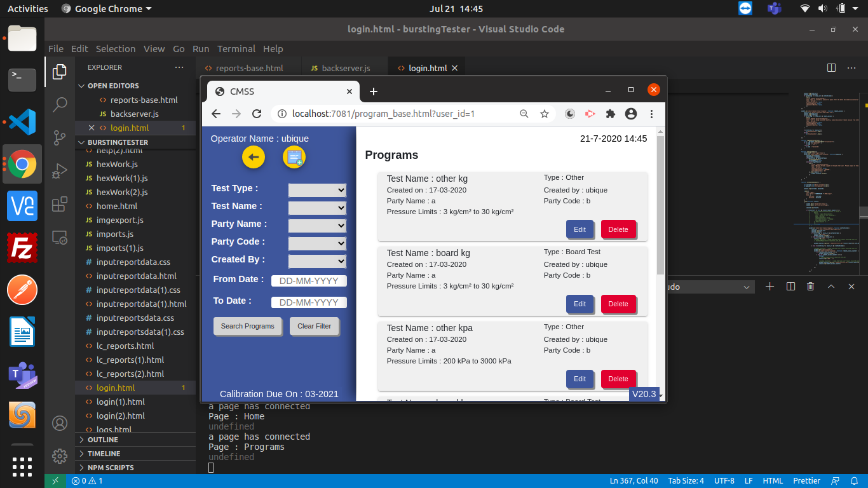The width and height of the screenshot is (868, 488).
Task: Open the Terminal menu in VS Code
Action: tap(236, 48)
